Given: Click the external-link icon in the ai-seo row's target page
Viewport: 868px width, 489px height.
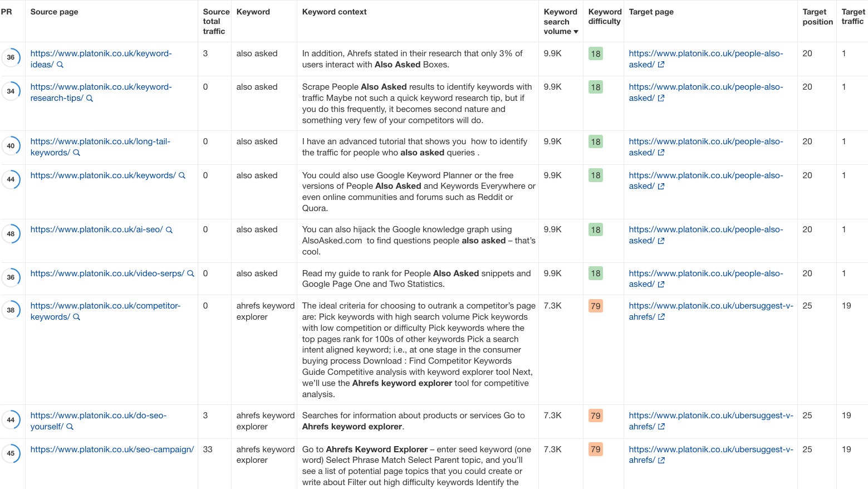Looking at the screenshot, I should point(661,241).
